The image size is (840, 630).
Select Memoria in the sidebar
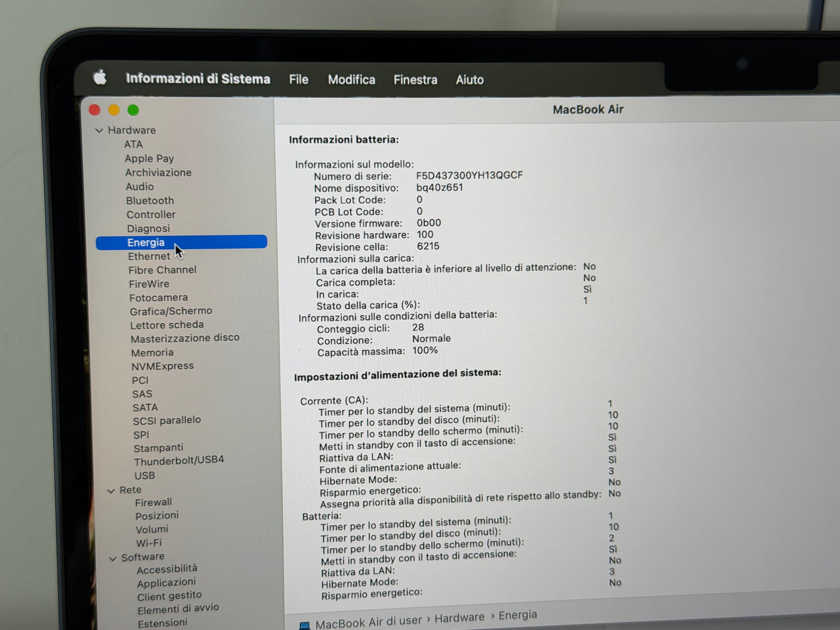(x=152, y=353)
